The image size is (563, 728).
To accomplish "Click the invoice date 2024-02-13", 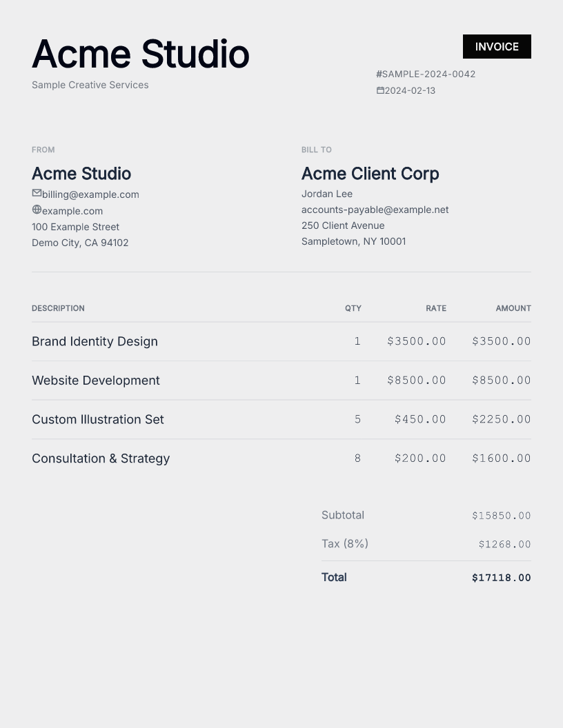I will pos(410,90).
